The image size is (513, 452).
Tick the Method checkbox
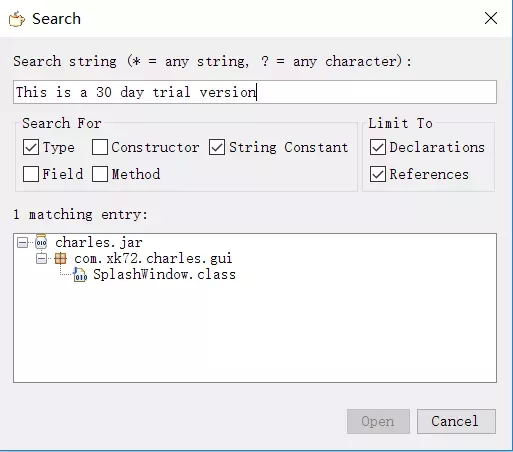(x=100, y=174)
